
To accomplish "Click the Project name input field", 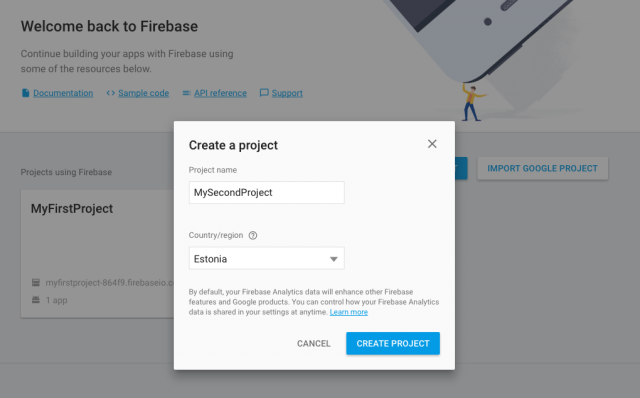I will tap(267, 192).
